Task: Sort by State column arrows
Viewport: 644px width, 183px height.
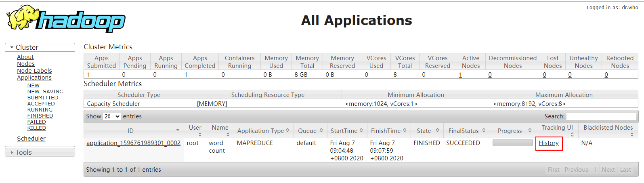Action: pyautogui.click(x=437, y=130)
